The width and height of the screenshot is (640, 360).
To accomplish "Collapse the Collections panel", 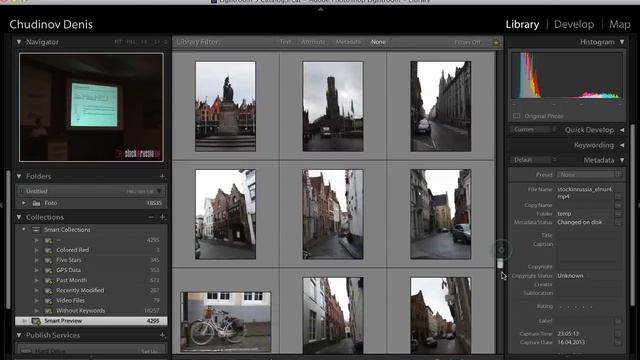I will [19, 217].
